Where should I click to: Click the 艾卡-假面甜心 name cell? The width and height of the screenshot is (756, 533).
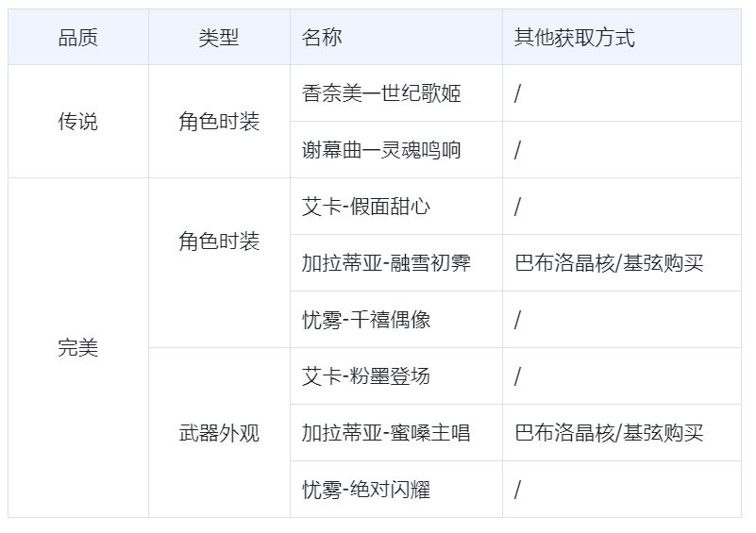click(366, 207)
